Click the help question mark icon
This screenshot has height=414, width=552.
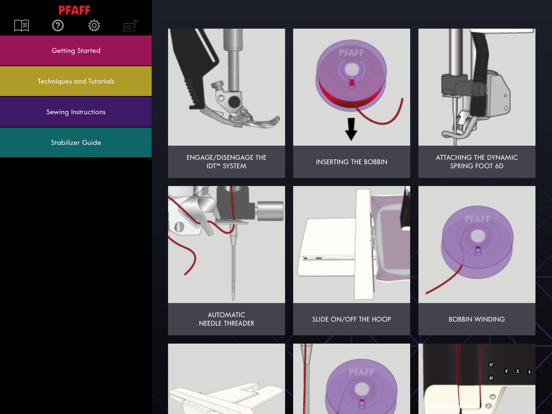coord(58,25)
